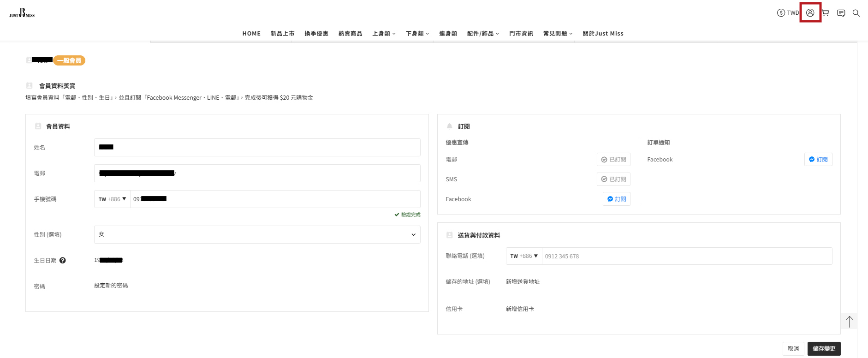Click the 驗證完成 verification status text
This screenshot has height=358, width=868.
tap(407, 215)
